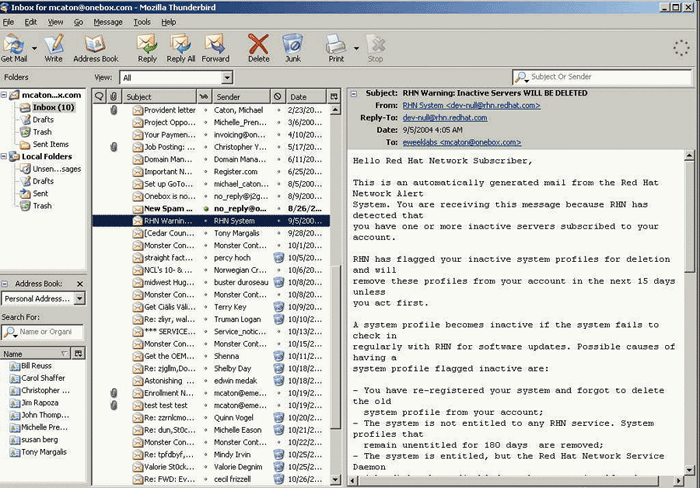Open the View filter combo box showing All

(x=176, y=78)
